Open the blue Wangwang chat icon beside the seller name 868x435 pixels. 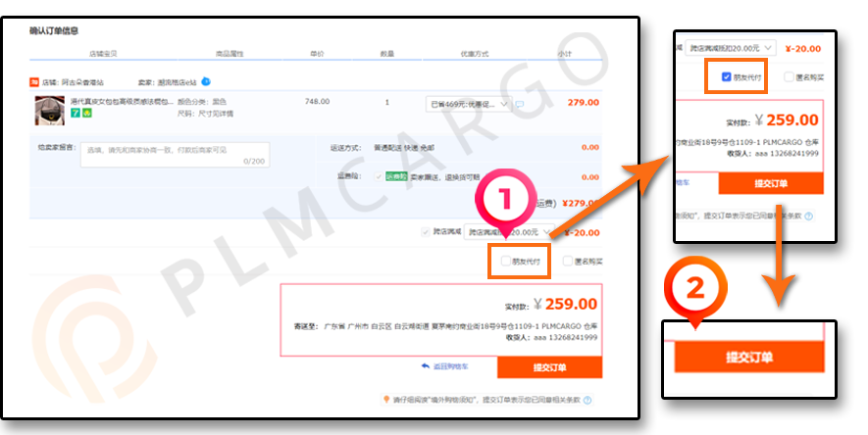[206, 81]
